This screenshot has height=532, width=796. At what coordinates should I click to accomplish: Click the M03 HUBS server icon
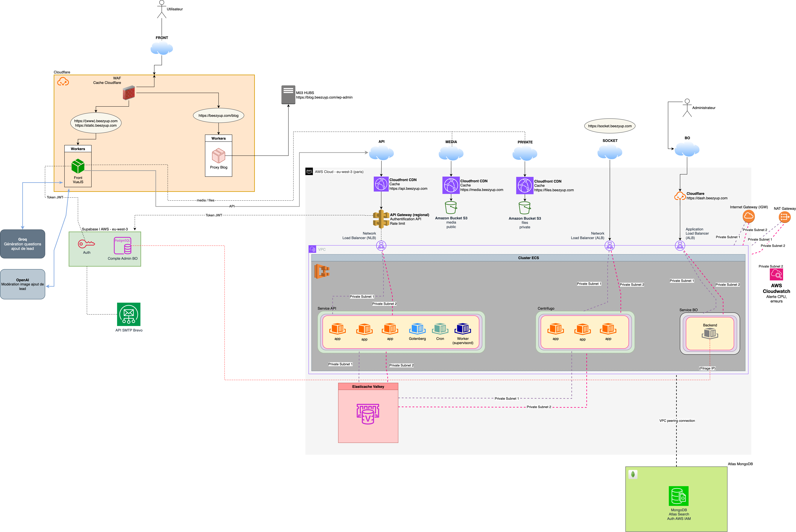[288, 95]
